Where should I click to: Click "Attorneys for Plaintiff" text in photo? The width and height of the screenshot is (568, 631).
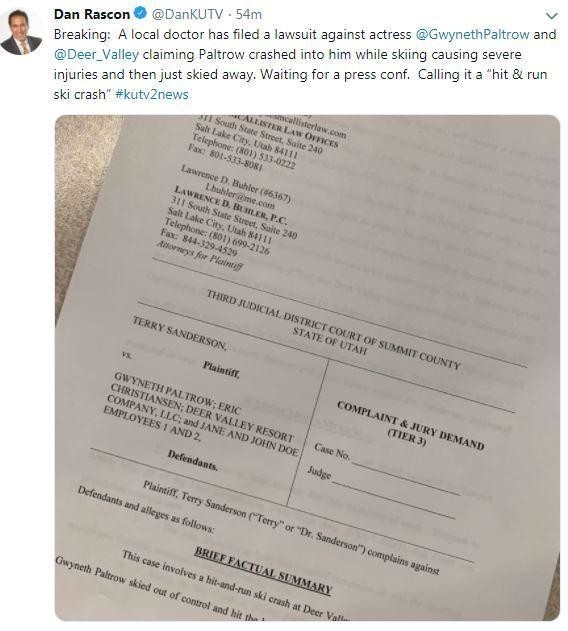[x=199, y=255]
